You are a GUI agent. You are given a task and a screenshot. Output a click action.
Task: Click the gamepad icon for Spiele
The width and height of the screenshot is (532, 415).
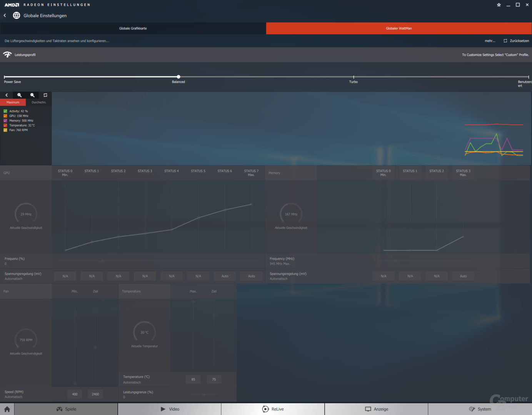pyautogui.click(x=59, y=409)
